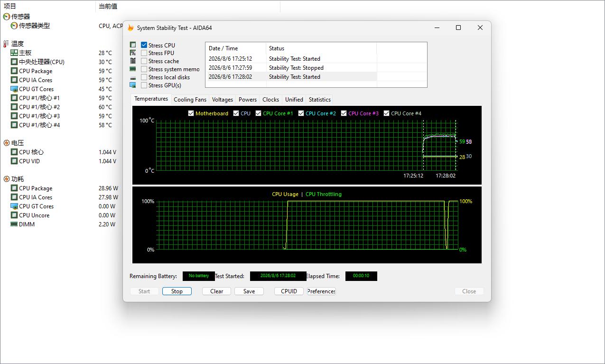
Task: Click the voltage icon next to 电压
Action: pos(7,143)
